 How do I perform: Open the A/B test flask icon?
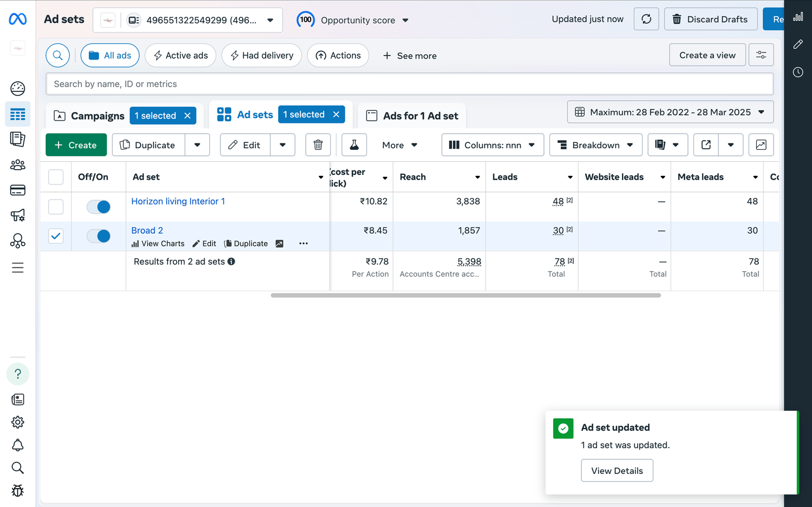coord(354,145)
